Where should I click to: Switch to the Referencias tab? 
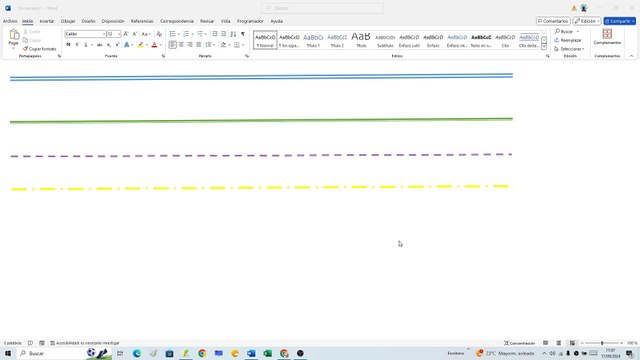coord(142,21)
